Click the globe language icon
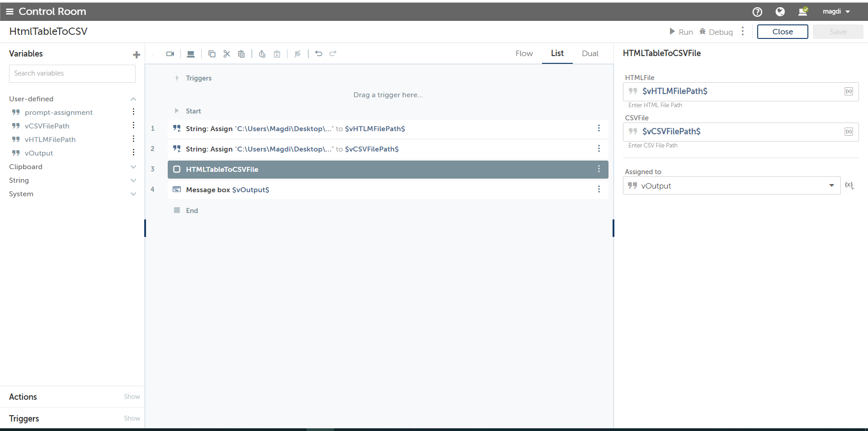This screenshot has height=431, width=868. [x=780, y=12]
